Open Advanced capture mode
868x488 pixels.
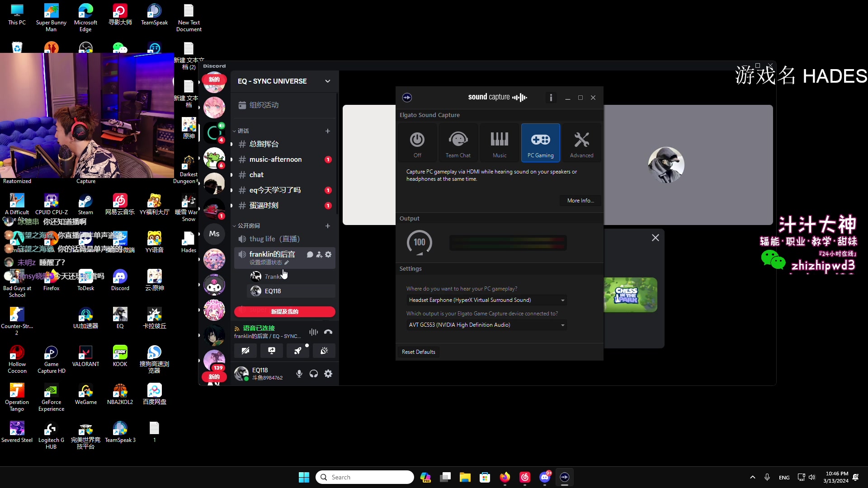tap(582, 143)
